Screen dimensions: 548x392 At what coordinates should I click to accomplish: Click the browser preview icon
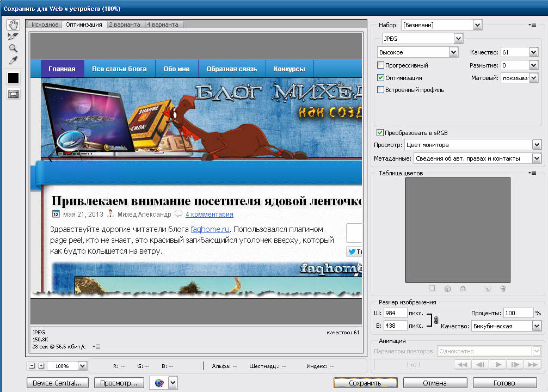click(159, 383)
